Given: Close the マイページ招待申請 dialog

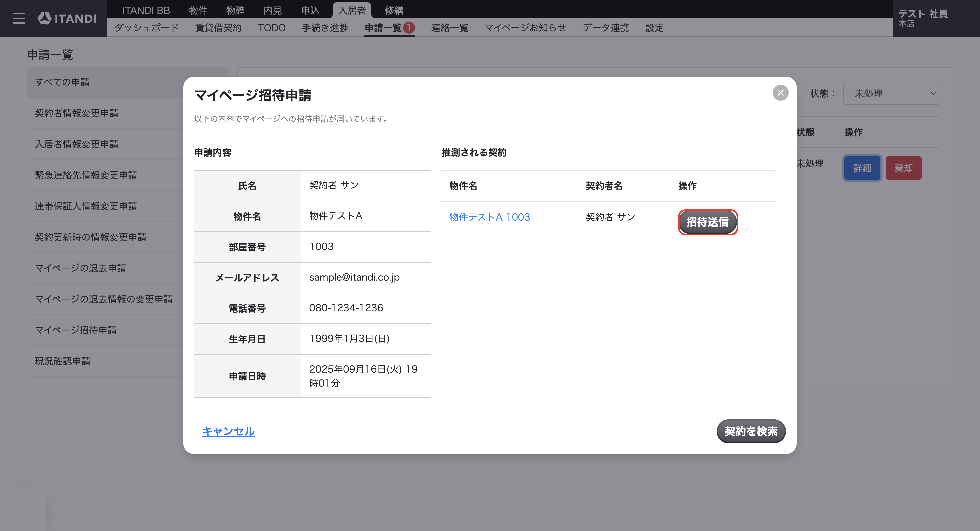Looking at the screenshot, I should (780, 93).
